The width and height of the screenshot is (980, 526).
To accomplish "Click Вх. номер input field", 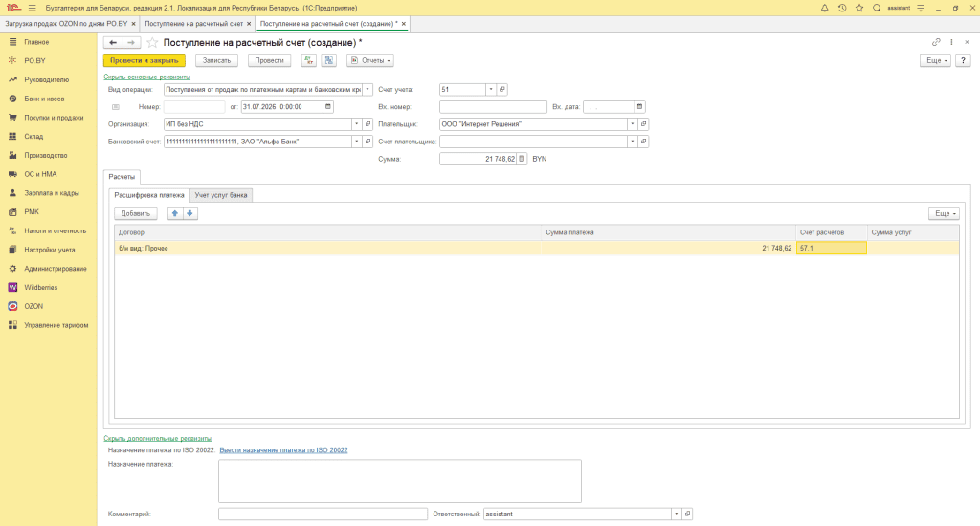I will (493, 107).
